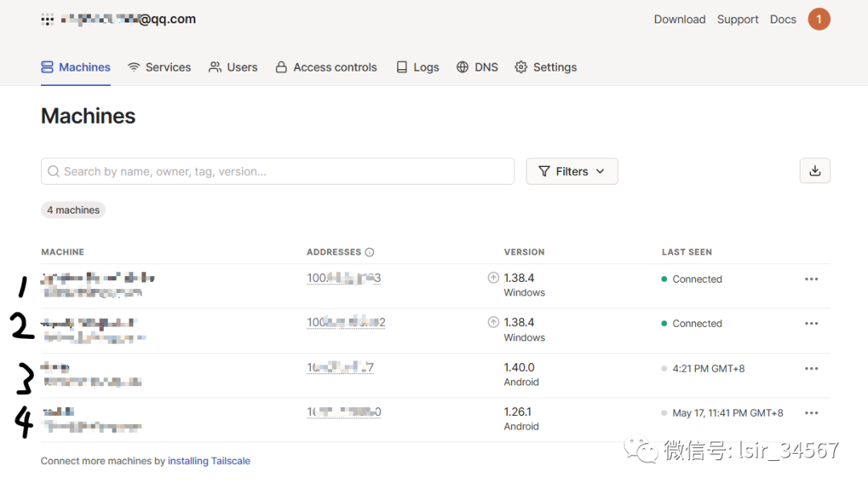
Task: Open the Docs link
Action: 783,19
